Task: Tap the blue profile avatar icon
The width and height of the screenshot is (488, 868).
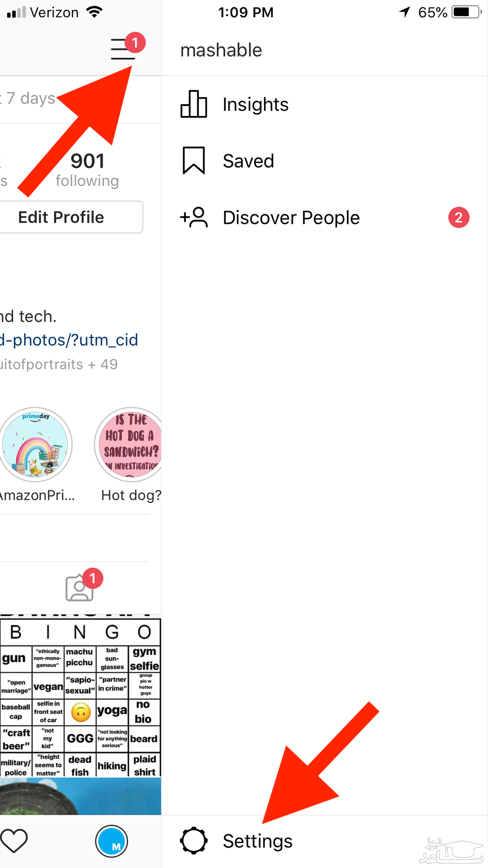Action: (111, 841)
